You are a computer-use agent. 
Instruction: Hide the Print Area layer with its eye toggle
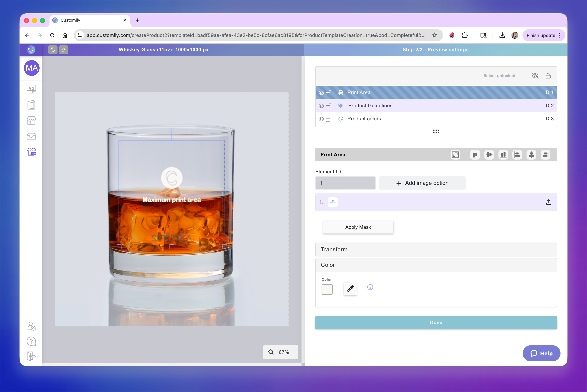(321, 92)
